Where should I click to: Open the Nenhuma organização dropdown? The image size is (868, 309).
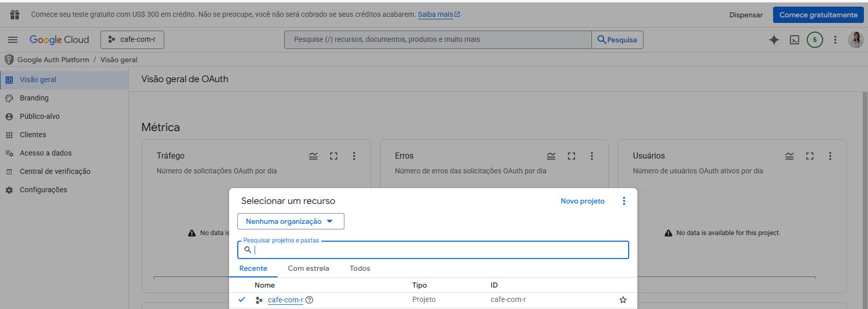pyautogui.click(x=290, y=221)
